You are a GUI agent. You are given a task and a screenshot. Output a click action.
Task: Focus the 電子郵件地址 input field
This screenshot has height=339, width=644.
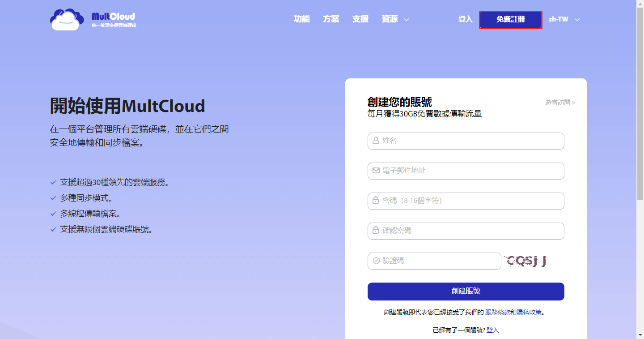pyautogui.click(x=466, y=171)
